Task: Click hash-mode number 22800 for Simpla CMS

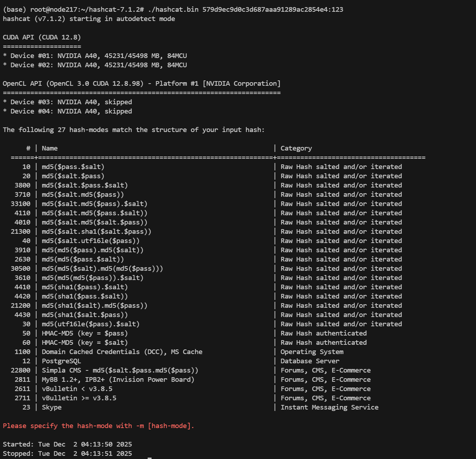Action: 21,370
